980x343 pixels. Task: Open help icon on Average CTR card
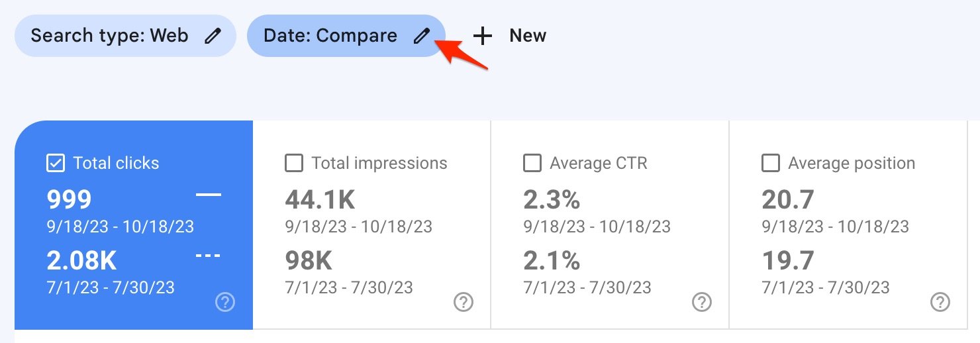pyautogui.click(x=702, y=303)
